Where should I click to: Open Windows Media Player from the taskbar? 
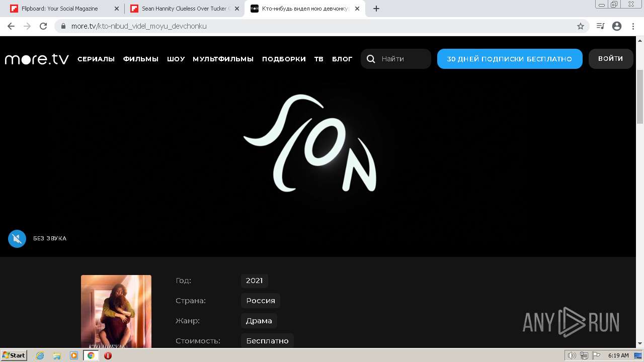click(74, 355)
